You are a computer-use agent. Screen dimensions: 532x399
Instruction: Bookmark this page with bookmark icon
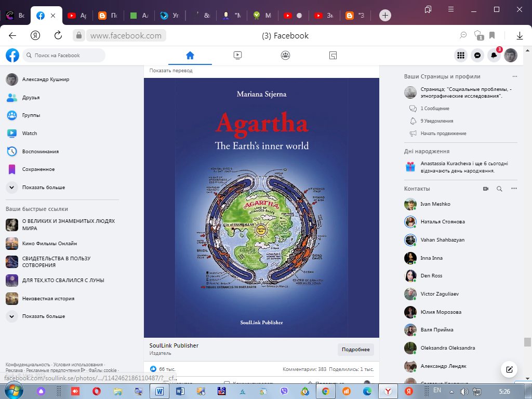click(x=492, y=35)
